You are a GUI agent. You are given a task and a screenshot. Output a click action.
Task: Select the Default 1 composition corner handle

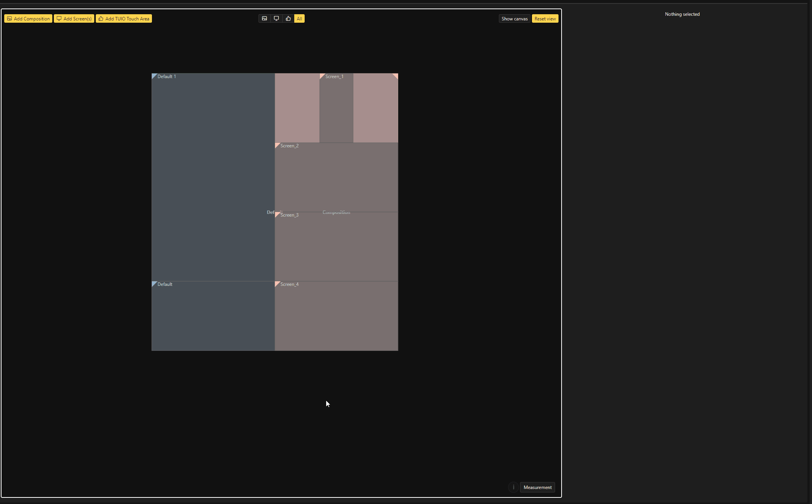(x=154, y=76)
